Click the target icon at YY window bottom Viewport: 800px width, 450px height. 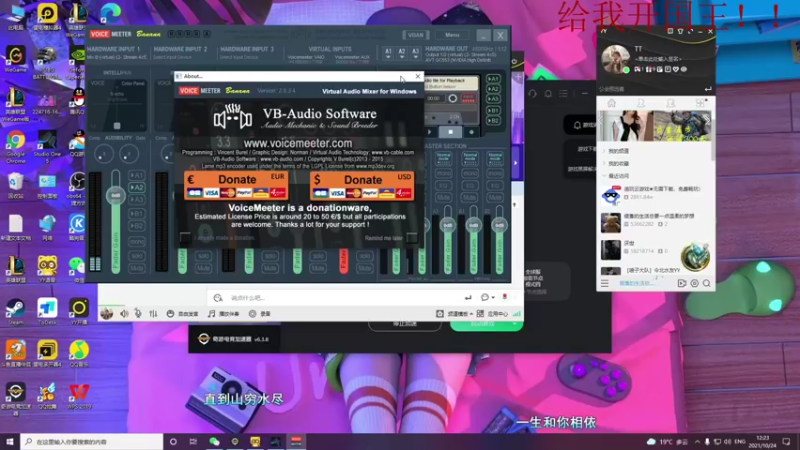pos(694,283)
